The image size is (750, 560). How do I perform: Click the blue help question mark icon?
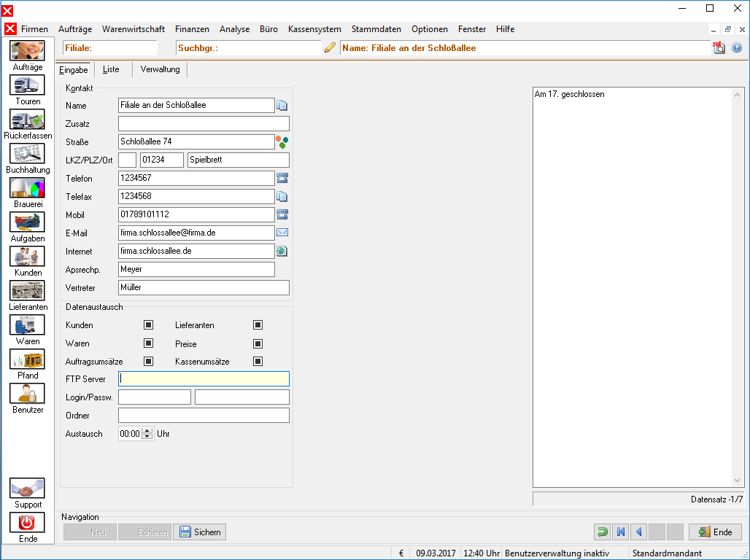click(x=737, y=47)
